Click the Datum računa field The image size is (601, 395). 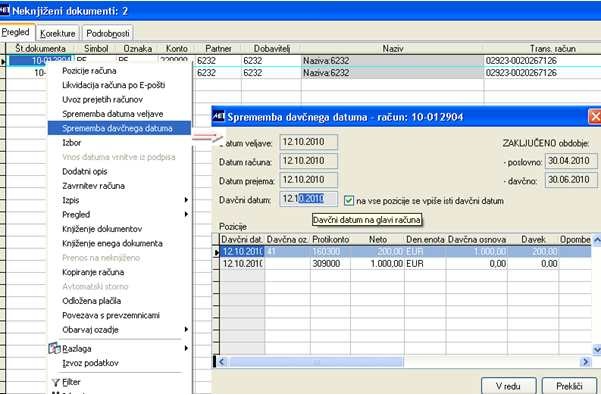click(x=309, y=161)
